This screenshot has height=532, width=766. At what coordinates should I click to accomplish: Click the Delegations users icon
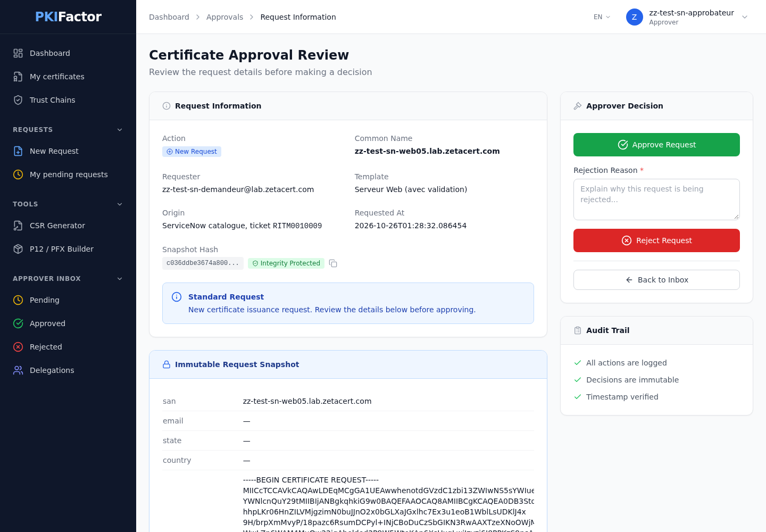coord(18,370)
